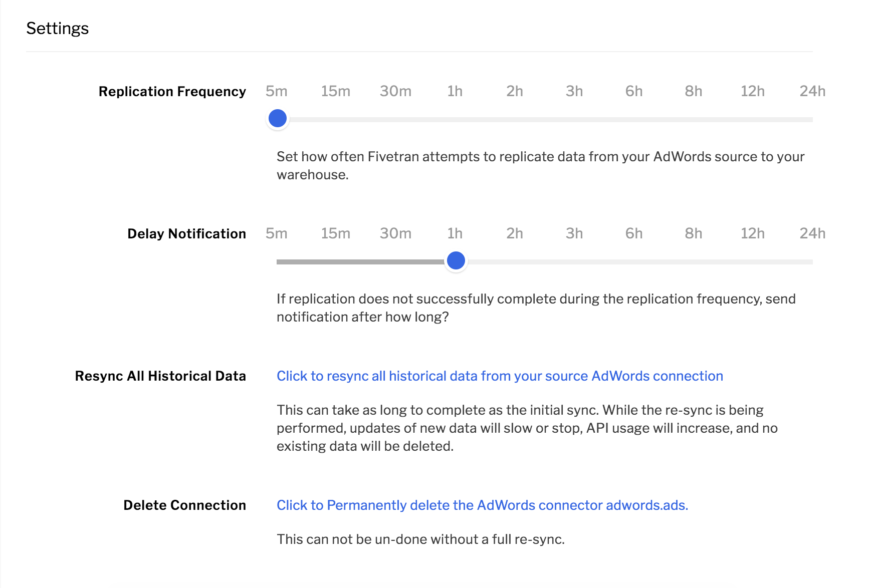Image resolution: width=876 pixels, height=588 pixels.
Task: Pick 6h on Replication Frequency scale
Action: click(634, 91)
